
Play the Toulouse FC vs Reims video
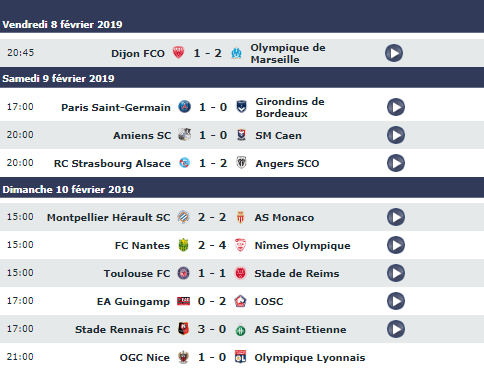click(396, 273)
